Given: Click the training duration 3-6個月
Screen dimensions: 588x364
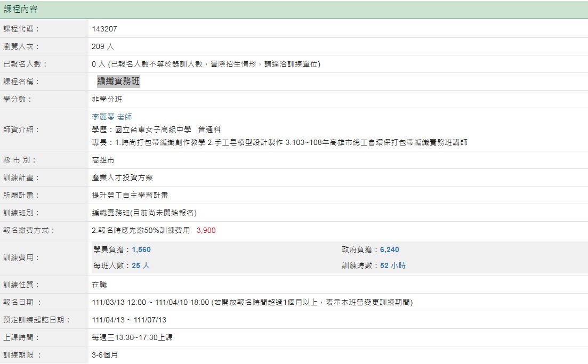Looking at the screenshot, I should click(104, 355).
